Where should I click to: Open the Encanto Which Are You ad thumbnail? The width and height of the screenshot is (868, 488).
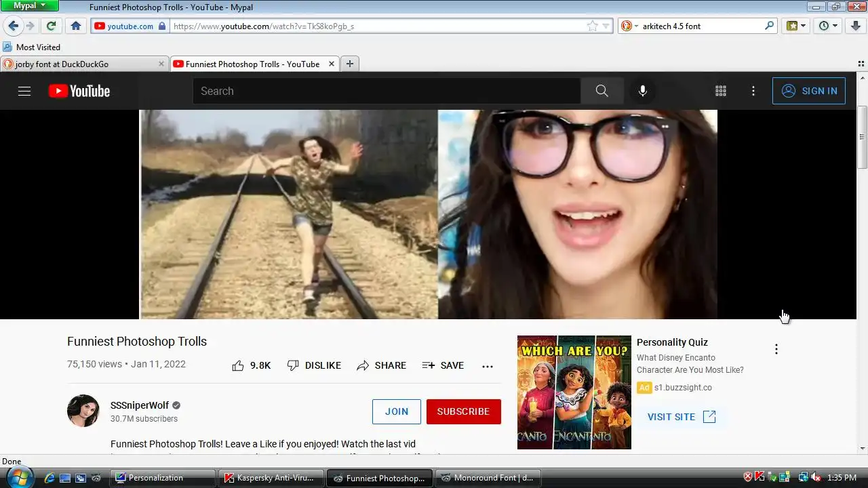tap(574, 392)
